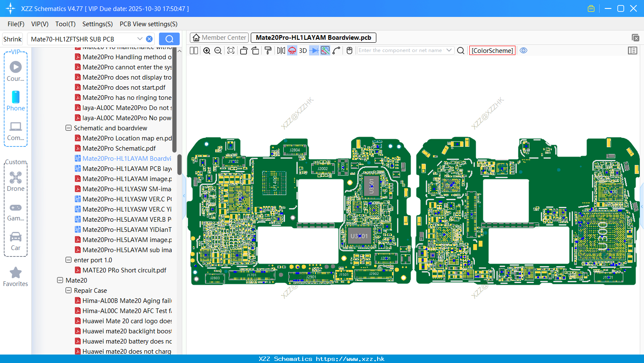
Task: Open Mate20Pro Schematic.pdf
Action: point(119,148)
